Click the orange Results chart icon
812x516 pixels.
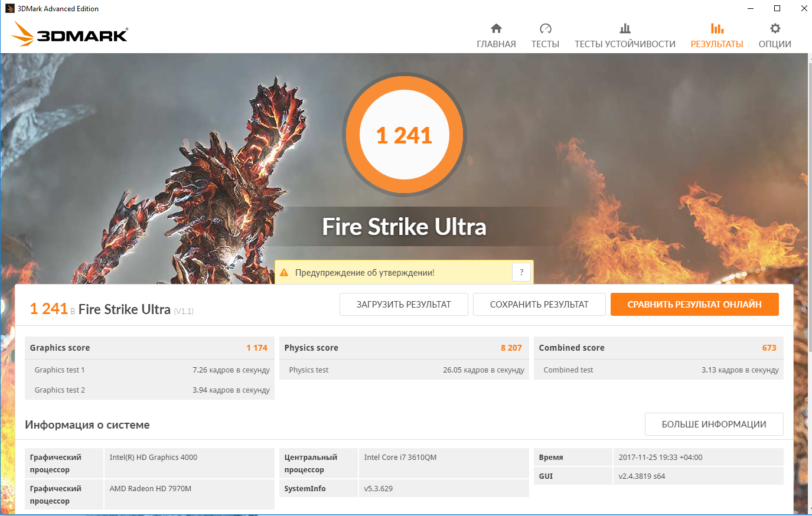point(717,28)
